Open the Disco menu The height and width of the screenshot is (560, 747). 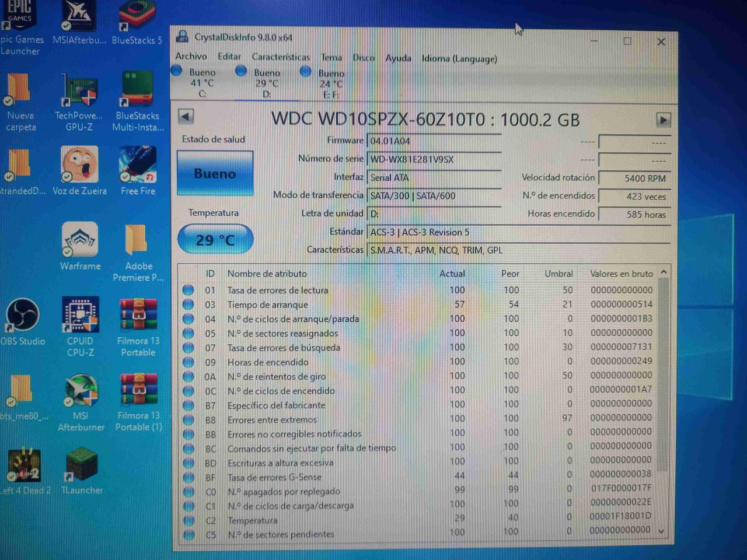tap(364, 58)
